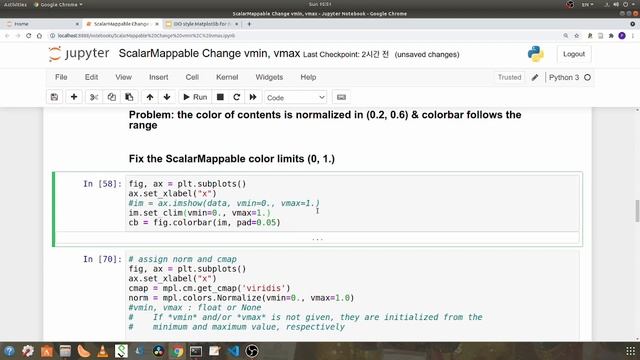The width and height of the screenshot is (640, 360).
Task: Open OBS Studio from the dock
Action: [252, 351]
